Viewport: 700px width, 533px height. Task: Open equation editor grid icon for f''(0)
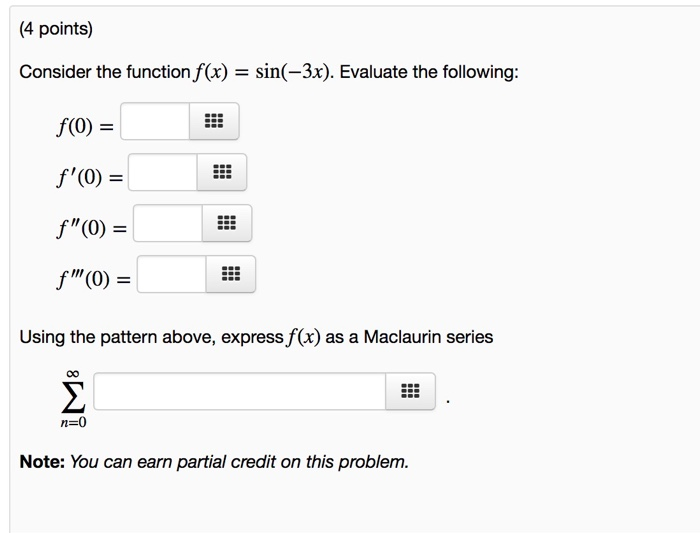point(227,223)
